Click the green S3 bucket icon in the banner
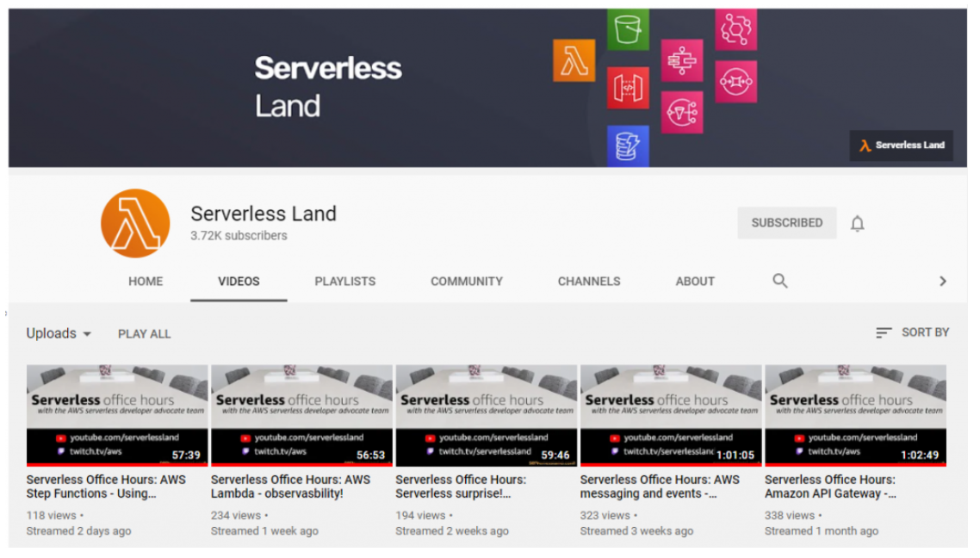The width and height of the screenshot is (980, 558). click(628, 29)
